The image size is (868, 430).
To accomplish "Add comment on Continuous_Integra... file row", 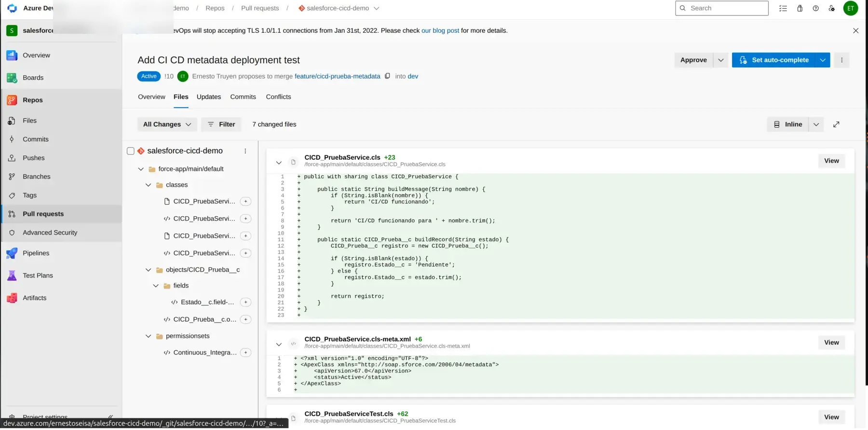I will point(245,353).
